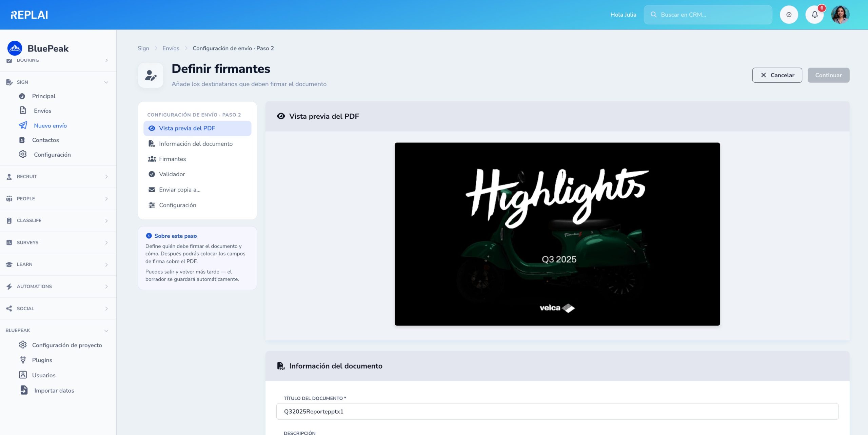Image resolution: width=868 pixels, height=435 pixels.
Task: Open Julia's profile avatar
Action: [840, 15]
